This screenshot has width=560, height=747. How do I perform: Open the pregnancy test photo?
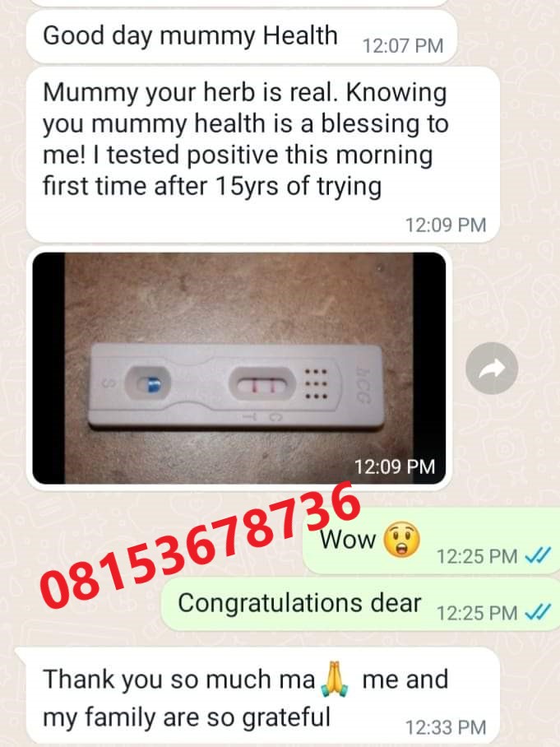pos(239,368)
